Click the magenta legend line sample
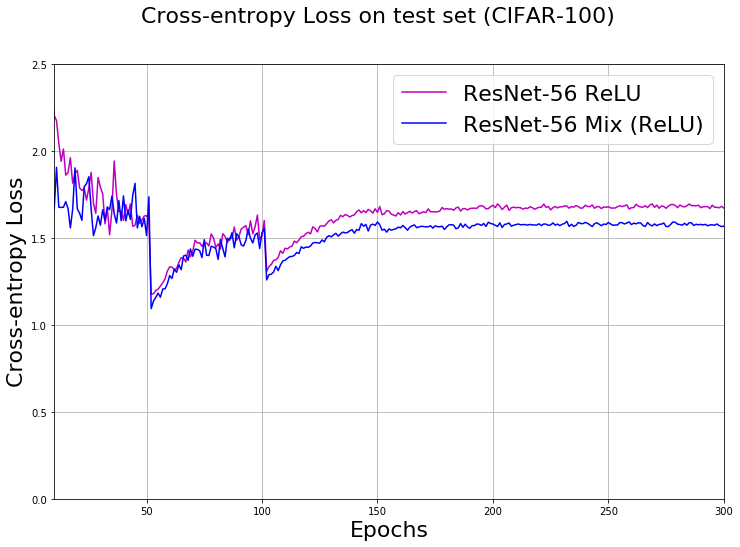Screen dimensions: 740x547 tap(424, 93)
